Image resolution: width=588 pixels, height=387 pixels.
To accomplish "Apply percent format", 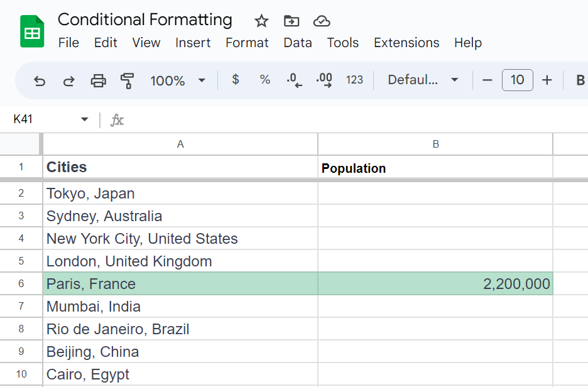I will pos(265,80).
